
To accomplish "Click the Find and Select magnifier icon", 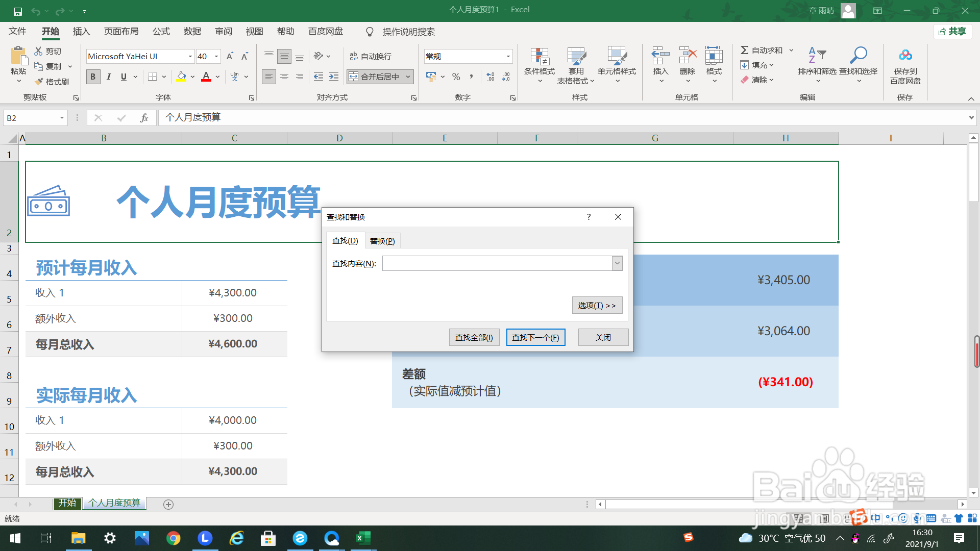I will pyautogui.click(x=858, y=55).
